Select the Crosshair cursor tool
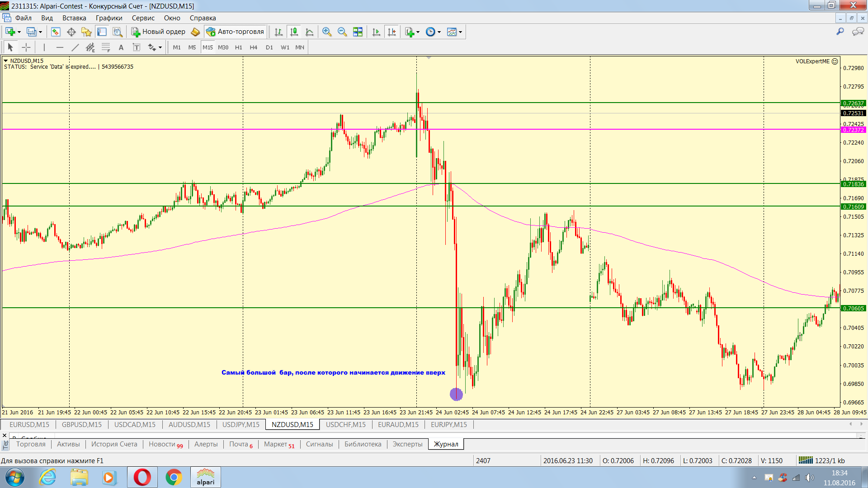868x488 pixels. 26,47
